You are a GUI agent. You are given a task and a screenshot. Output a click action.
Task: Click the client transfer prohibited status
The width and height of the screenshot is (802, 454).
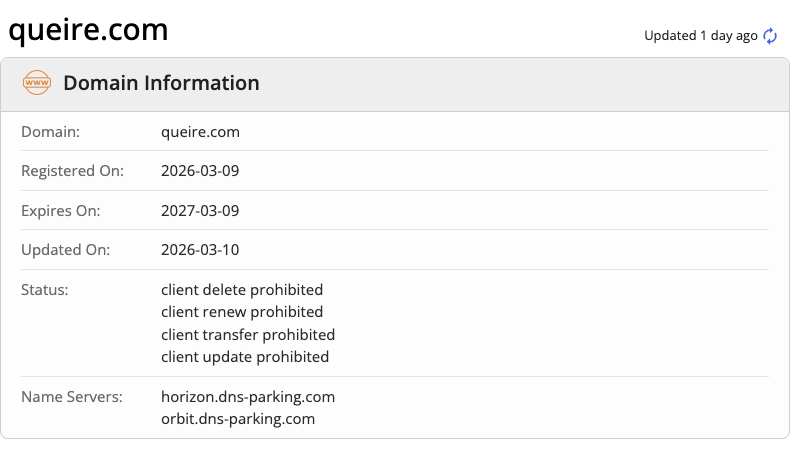248,334
